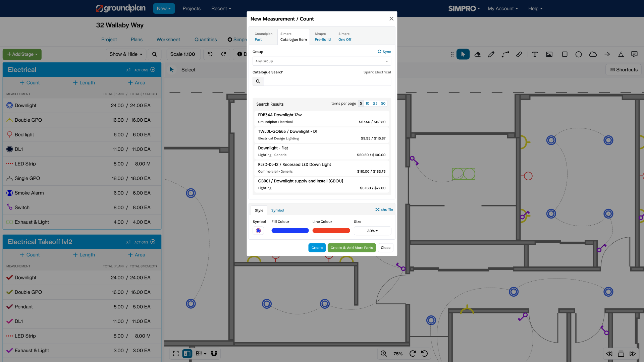Select RLED-DL-12 Recessed LED Down Light result
The image size is (644, 362).
click(x=322, y=168)
